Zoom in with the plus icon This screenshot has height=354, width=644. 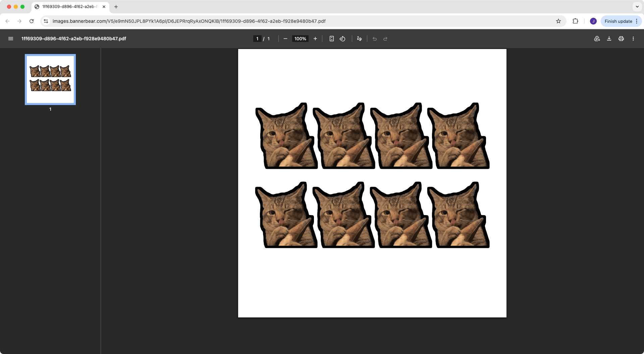(x=315, y=39)
